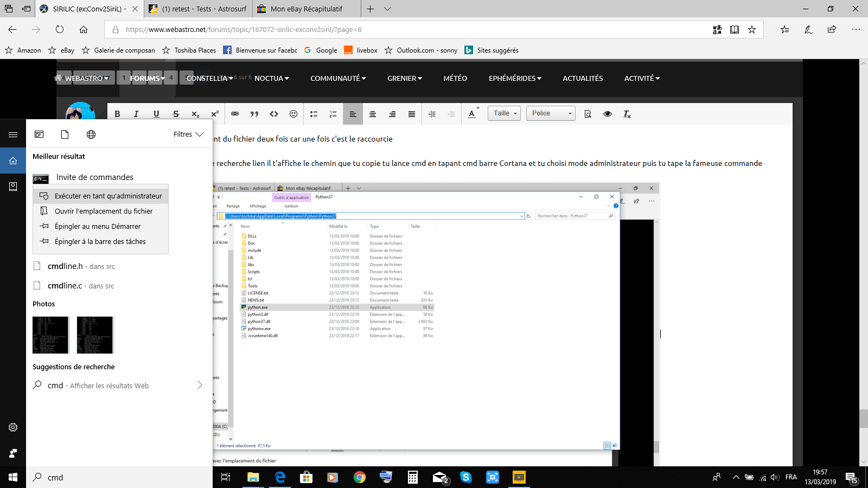Justify the text in the editor
This screenshot has height=488, width=868.
(412, 114)
